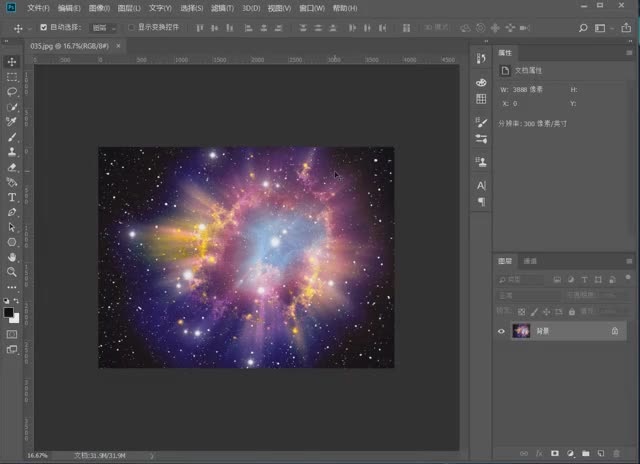Open the auto-select layer/group dropdown
Image resolution: width=640 pixels, height=464 pixels.
[x=104, y=28]
